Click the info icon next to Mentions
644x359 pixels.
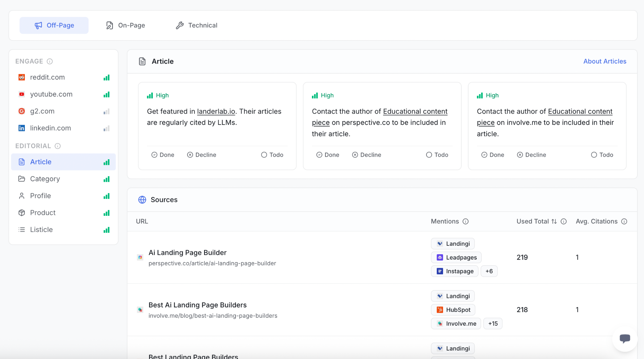point(466,222)
